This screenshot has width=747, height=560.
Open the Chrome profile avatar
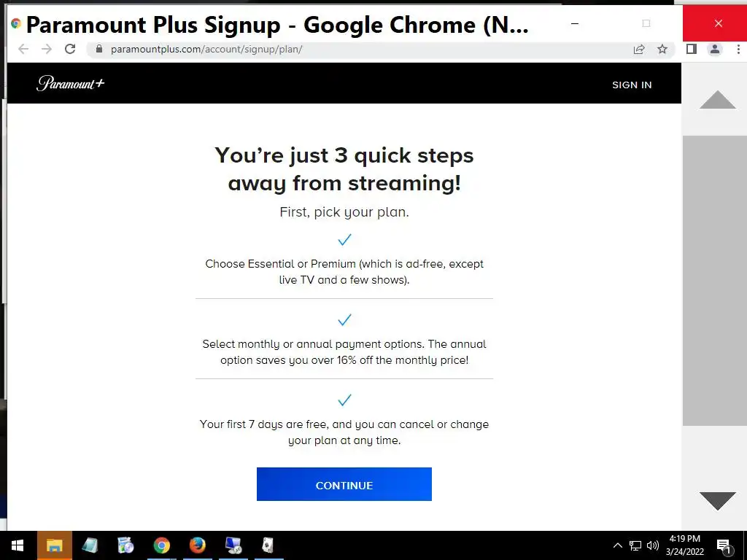715,49
